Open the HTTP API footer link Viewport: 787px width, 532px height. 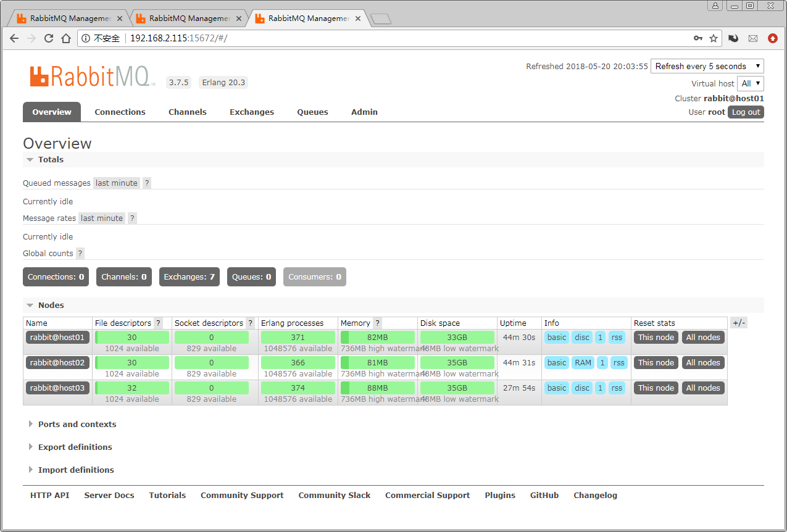(49, 496)
